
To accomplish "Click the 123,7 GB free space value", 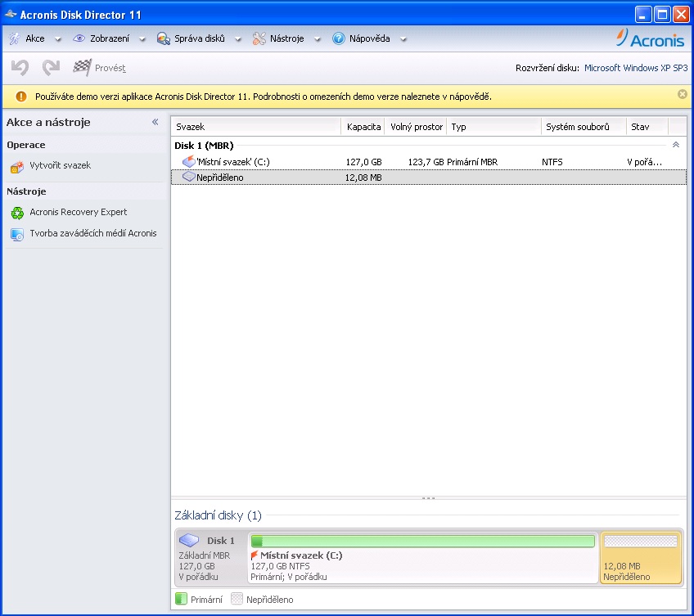I will point(426,162).
